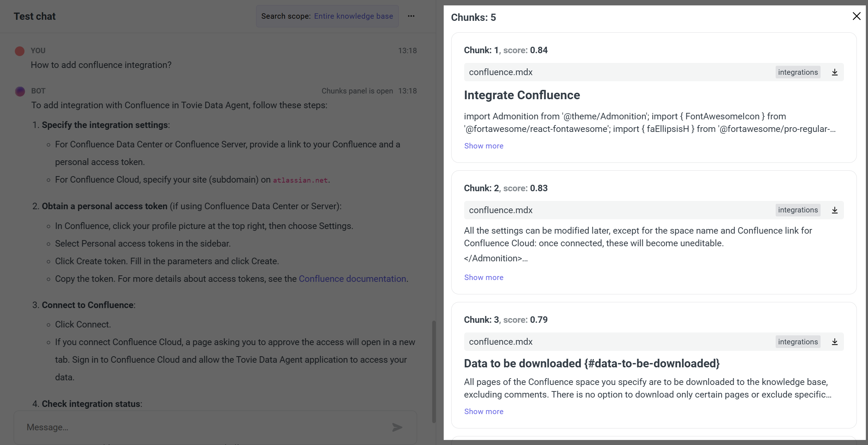
Task: Click the user question 'How to add confluence integration?'
Action: pos(101,65)
